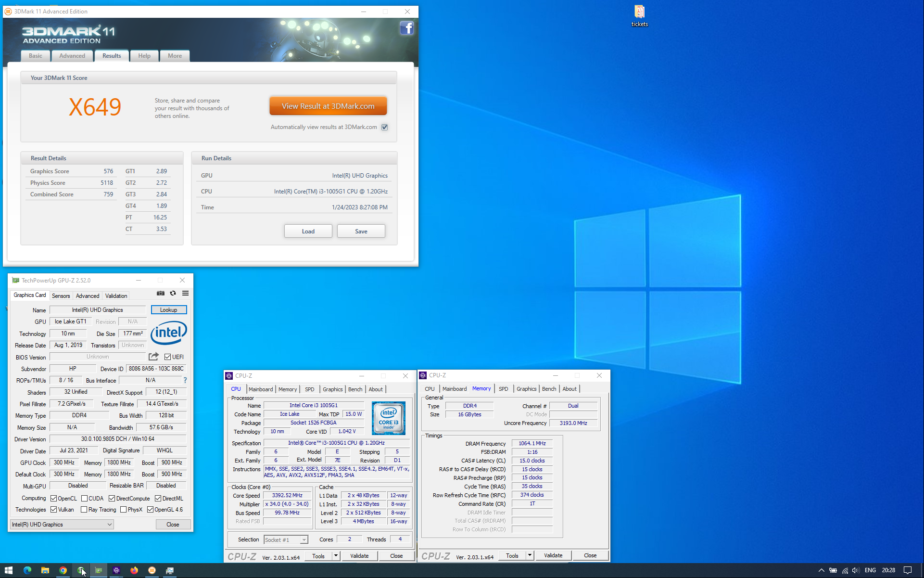Switch to GPU-Z via its taskbar icon
Viewport: 924px width, 578px height.
(99, 570)
